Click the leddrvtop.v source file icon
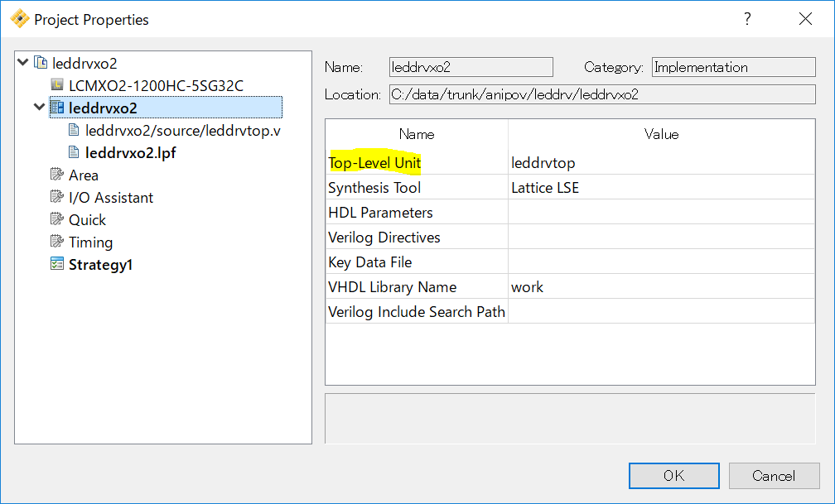 tap(74, 130)
